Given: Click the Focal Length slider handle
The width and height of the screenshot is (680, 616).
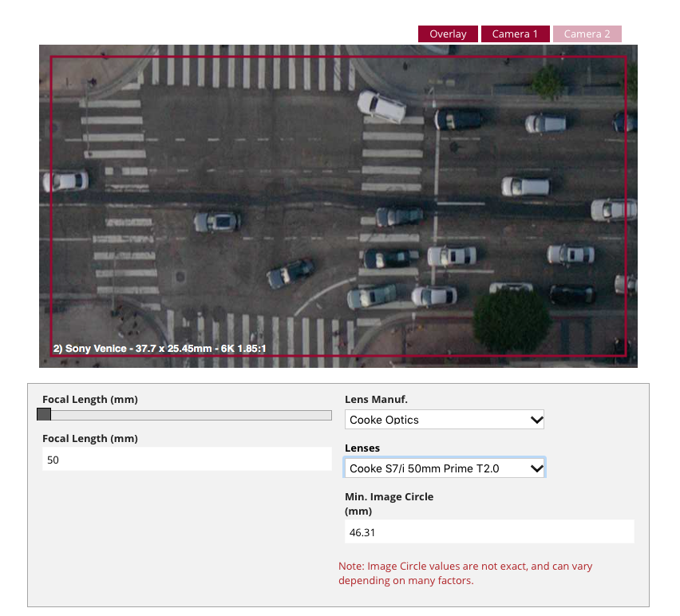Looking at the screenshot, I should [x=43, y=414].
